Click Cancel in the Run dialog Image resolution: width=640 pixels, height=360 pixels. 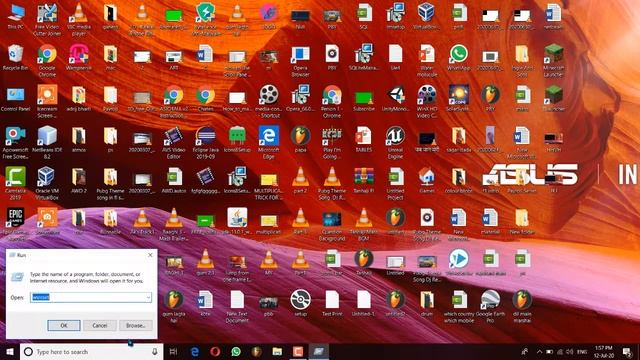(100, 325)
